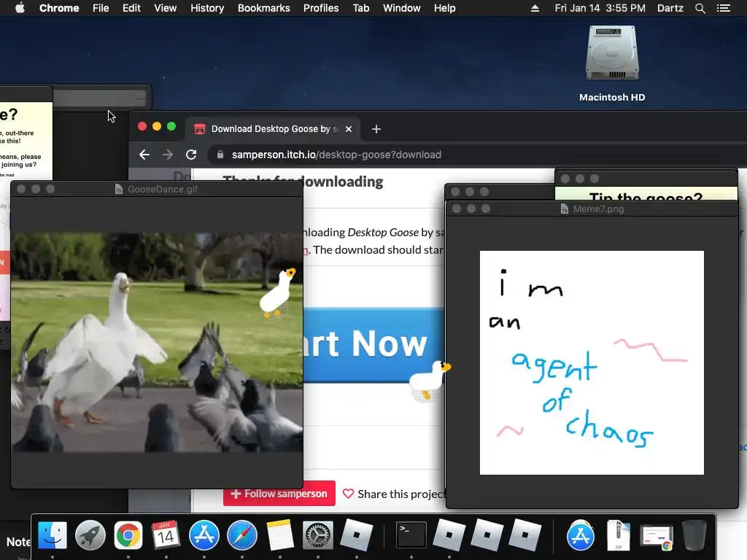
Task: Open minimized Chrome window thumbnail in Dock
Action: pos(657,537)
